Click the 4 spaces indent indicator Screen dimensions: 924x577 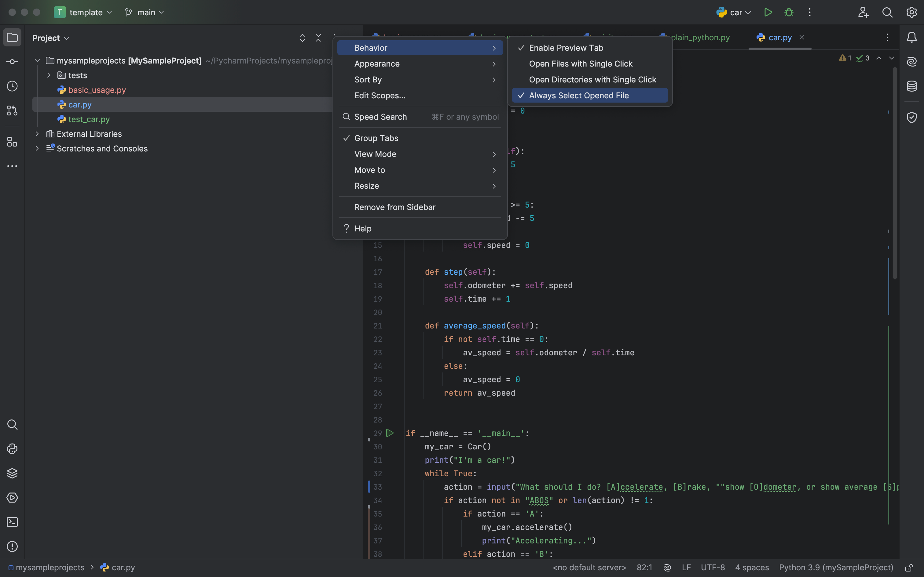pos(751,568)
